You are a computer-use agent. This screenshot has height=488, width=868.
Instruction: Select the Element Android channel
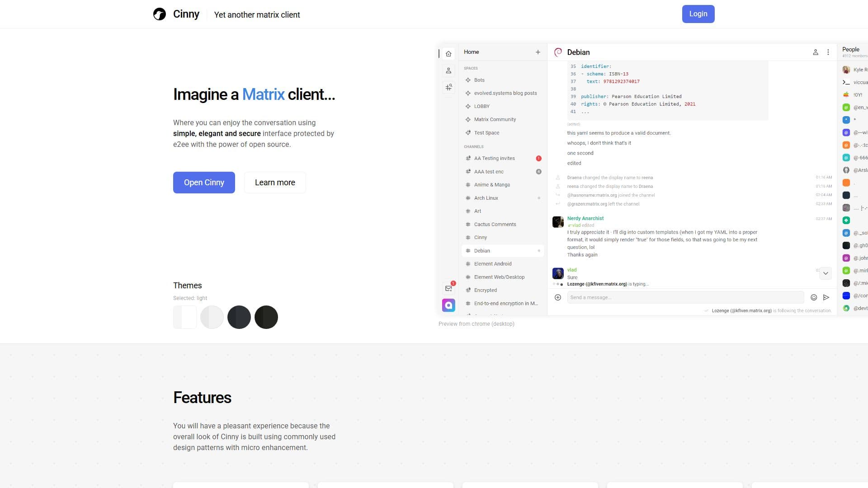point(503,264)
